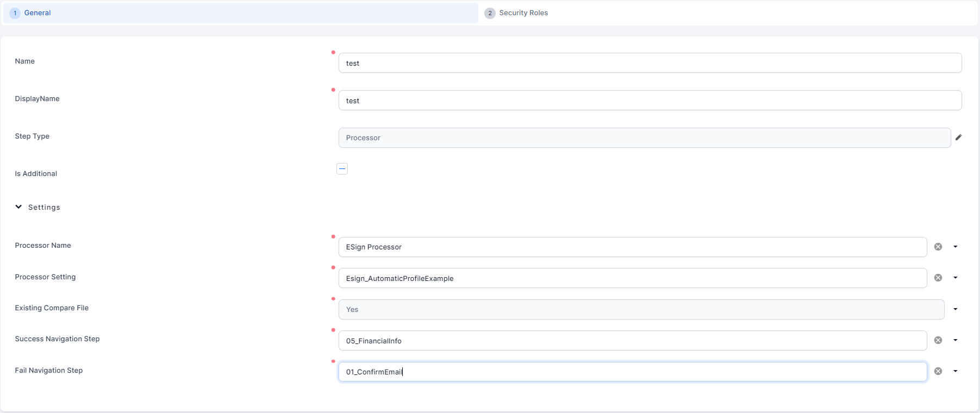Viewport: 980px width, 413px height.
Task: Open the Fail Navigation Step dropdown
Action: tap(955, 371)
